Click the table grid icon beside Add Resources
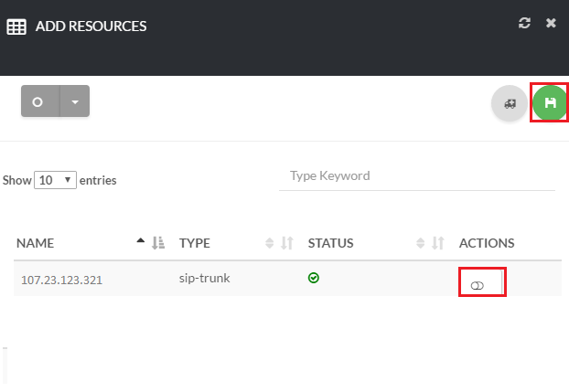 tap(16, 26)
